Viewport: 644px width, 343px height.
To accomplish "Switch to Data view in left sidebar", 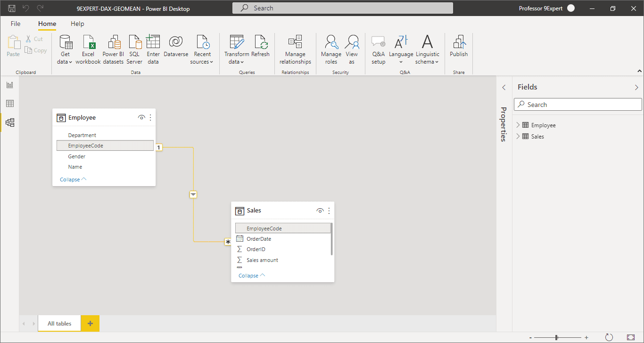I will 9,104.
